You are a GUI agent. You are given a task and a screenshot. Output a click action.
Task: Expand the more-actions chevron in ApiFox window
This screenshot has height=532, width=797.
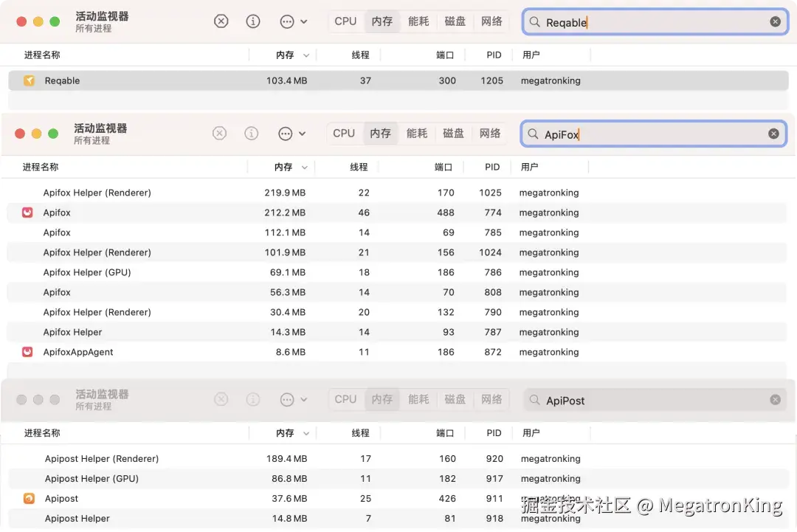(303, 134)
